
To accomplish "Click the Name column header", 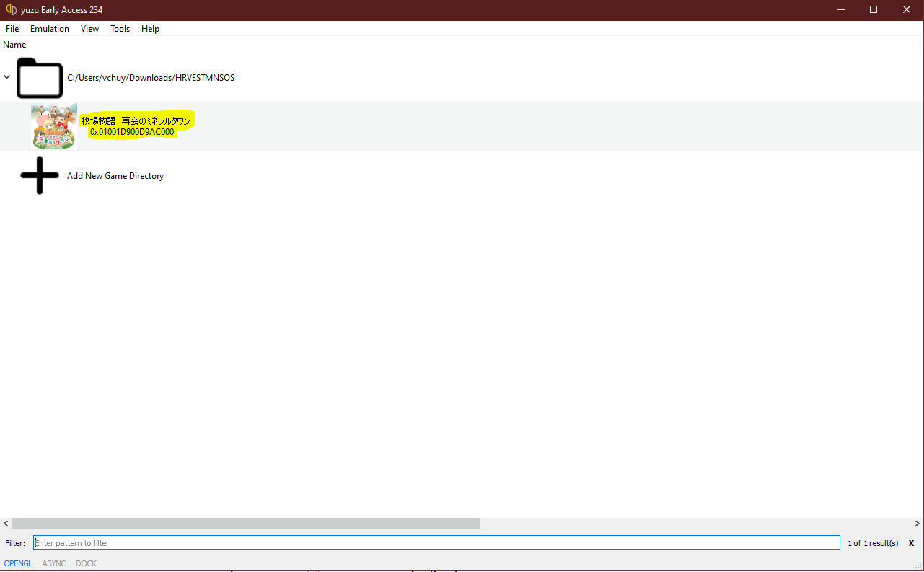I will pyautogui.click(x=14, y=45).
